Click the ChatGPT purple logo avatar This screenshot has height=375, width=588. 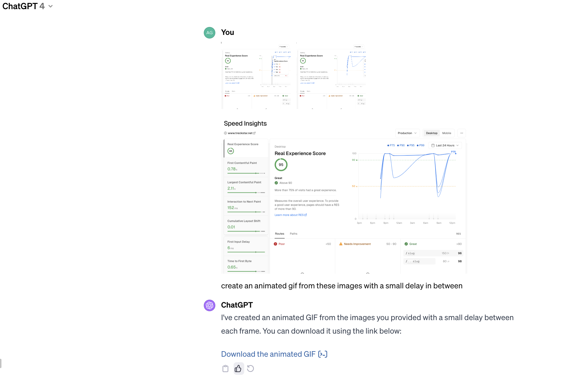pos(209,305)
